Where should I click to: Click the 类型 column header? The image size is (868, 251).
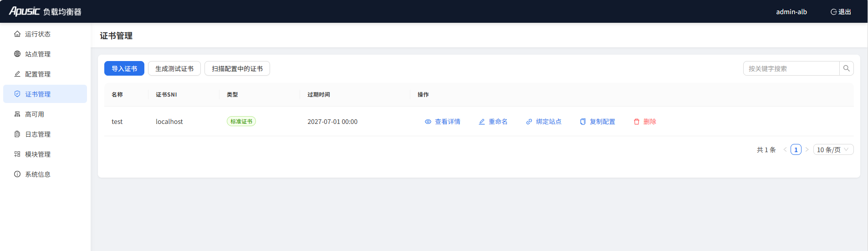[x=232, y=95]
